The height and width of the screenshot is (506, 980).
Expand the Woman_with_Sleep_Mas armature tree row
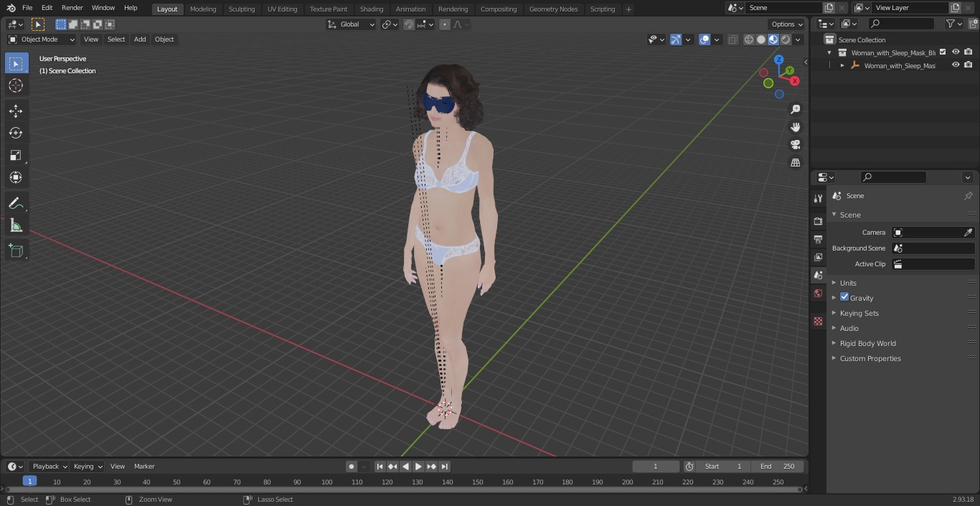842,65
